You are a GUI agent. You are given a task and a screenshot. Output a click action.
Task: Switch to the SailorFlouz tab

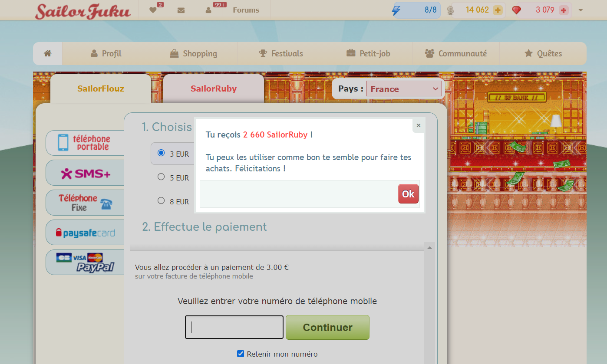(101, 89)
